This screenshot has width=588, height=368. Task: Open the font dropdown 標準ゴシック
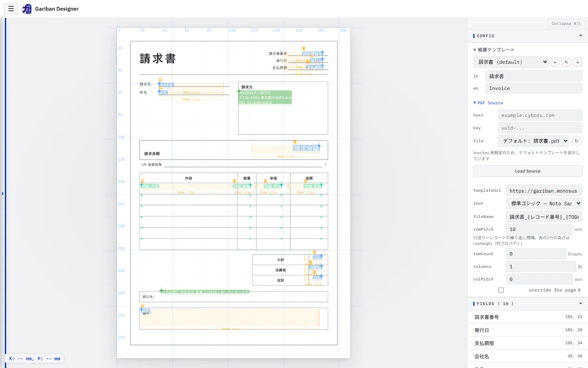[544, 203]
